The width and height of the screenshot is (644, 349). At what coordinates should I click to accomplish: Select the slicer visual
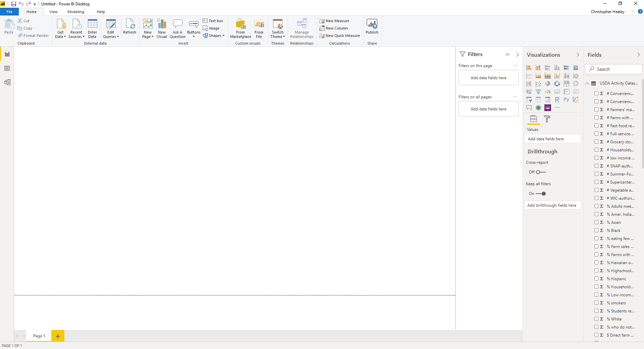[529, 100]
